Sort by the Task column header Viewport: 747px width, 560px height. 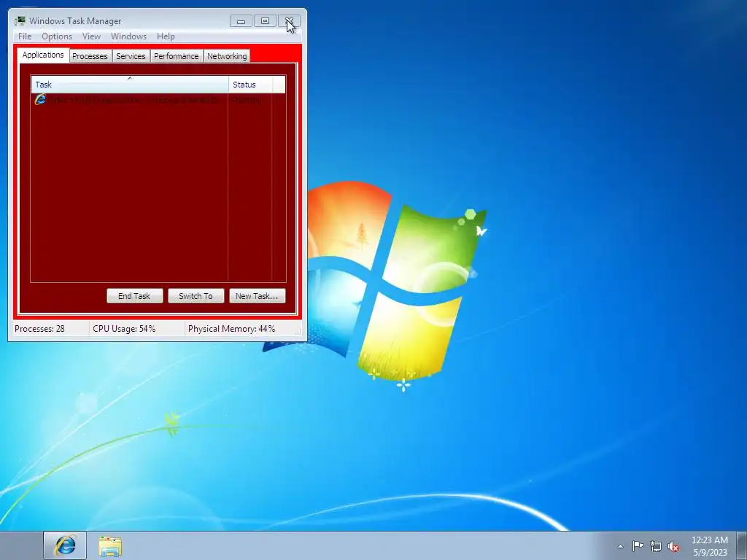[130, 85]
